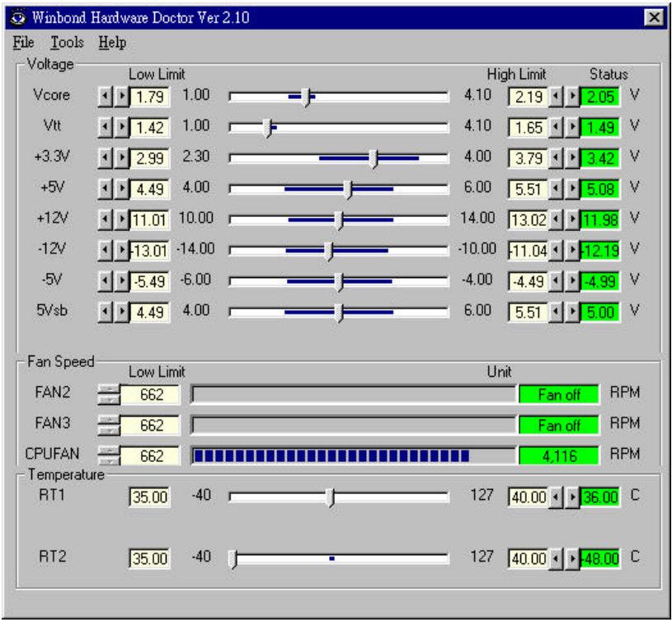
Task: Click the RT1 status value 36.00
Action: click(x=600, y=497)
